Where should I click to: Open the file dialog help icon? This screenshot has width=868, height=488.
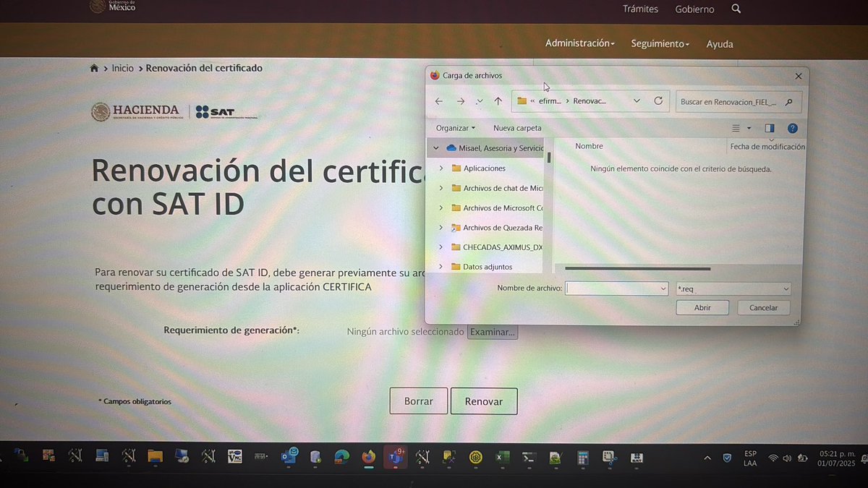click(x=792, y=129)
